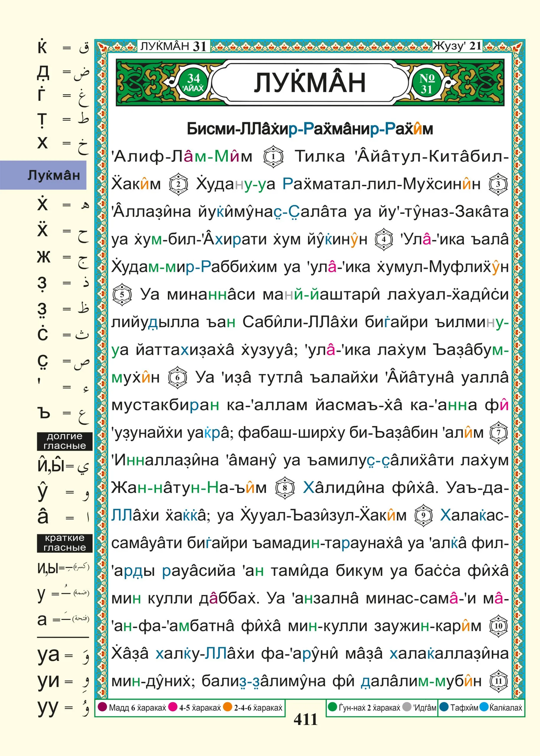Select the ayah 9 verse marker
Image resolution: width=540 pixels, height=756 pixels.
coord(423,515)
